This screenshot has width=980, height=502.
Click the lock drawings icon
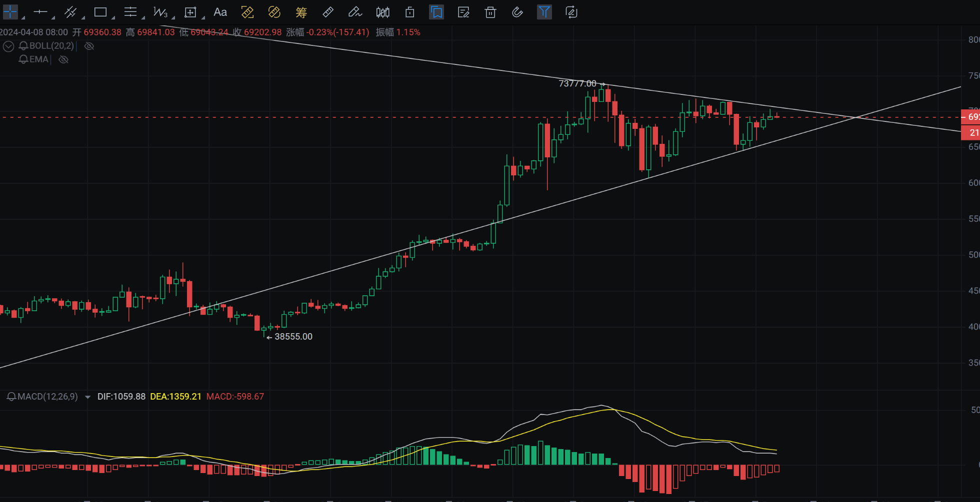(x=410, y=12)
